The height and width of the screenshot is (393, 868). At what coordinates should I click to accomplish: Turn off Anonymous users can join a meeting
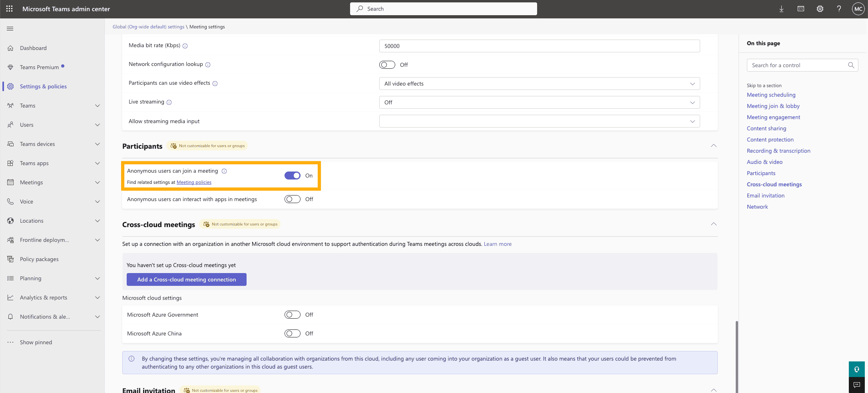(292, 176)
